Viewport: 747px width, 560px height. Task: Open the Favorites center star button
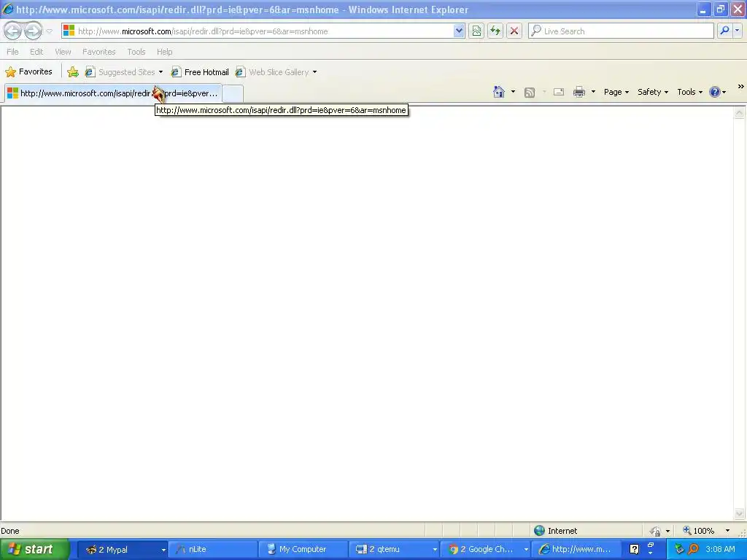[x=28, y=72]
